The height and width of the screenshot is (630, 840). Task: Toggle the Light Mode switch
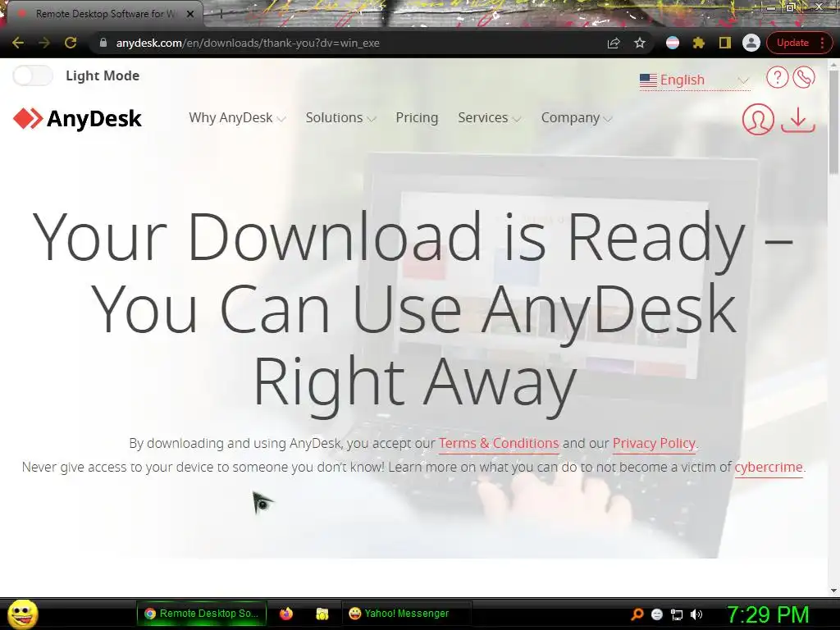click(33, 75)
